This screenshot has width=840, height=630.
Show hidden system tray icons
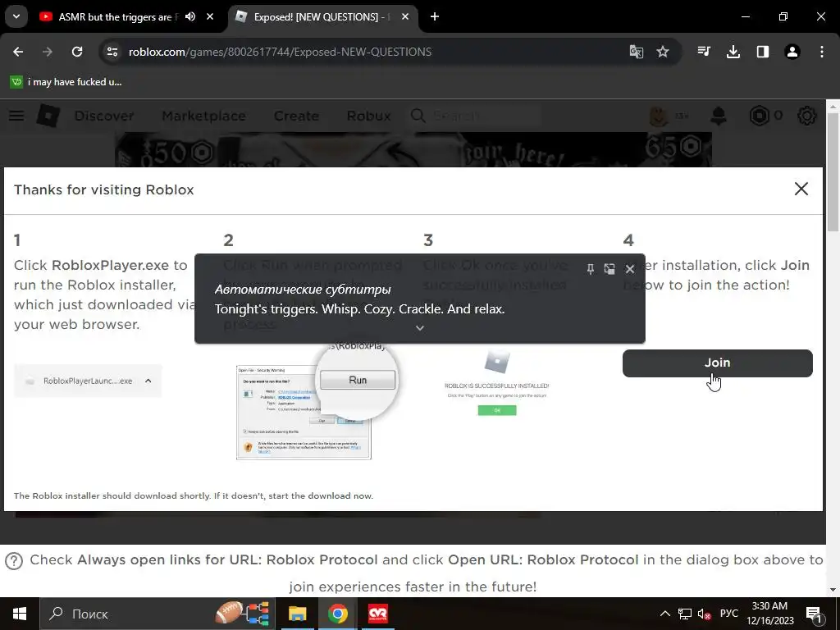(664, 614)
